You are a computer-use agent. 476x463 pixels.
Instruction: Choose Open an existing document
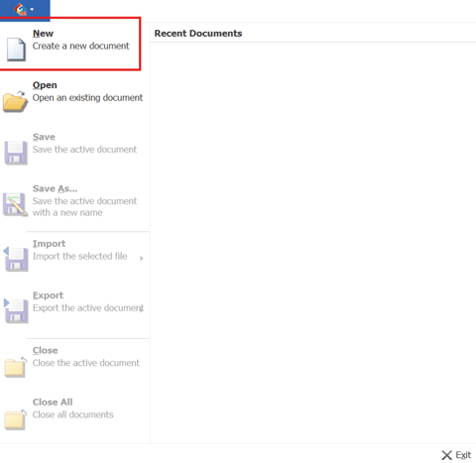[74, 96]
